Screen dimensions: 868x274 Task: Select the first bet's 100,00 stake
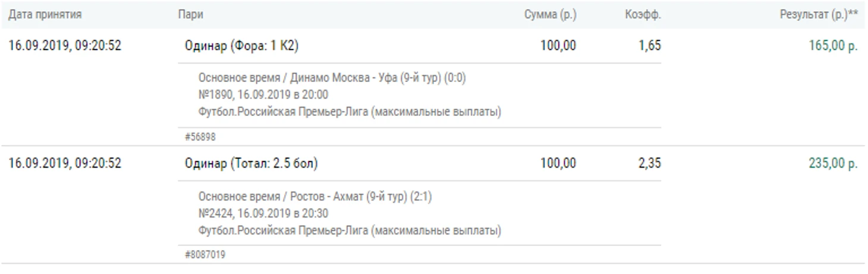point(558,46)
